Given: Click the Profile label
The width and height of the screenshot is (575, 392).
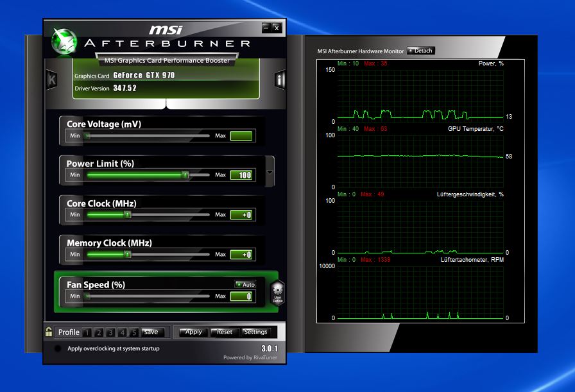Looking at the screenshot, I should coord(69,332).
